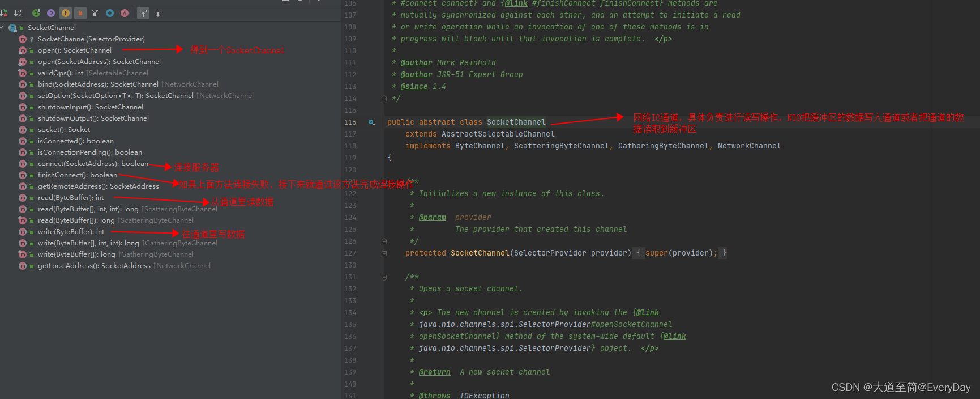980x399 pixels.
Task: Click method icon beside socket(): Socket
Action: point(23,129)
